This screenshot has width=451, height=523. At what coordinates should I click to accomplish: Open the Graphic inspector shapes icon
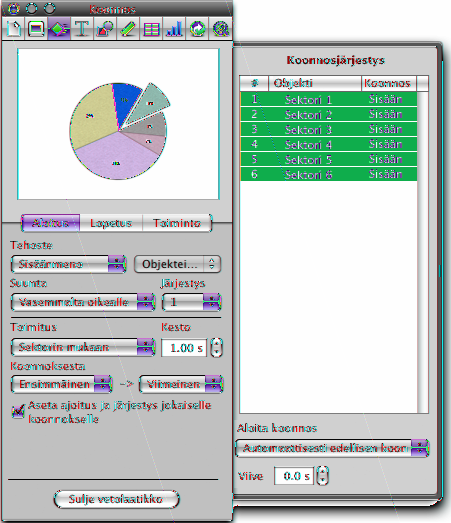[x=105, y=29]
